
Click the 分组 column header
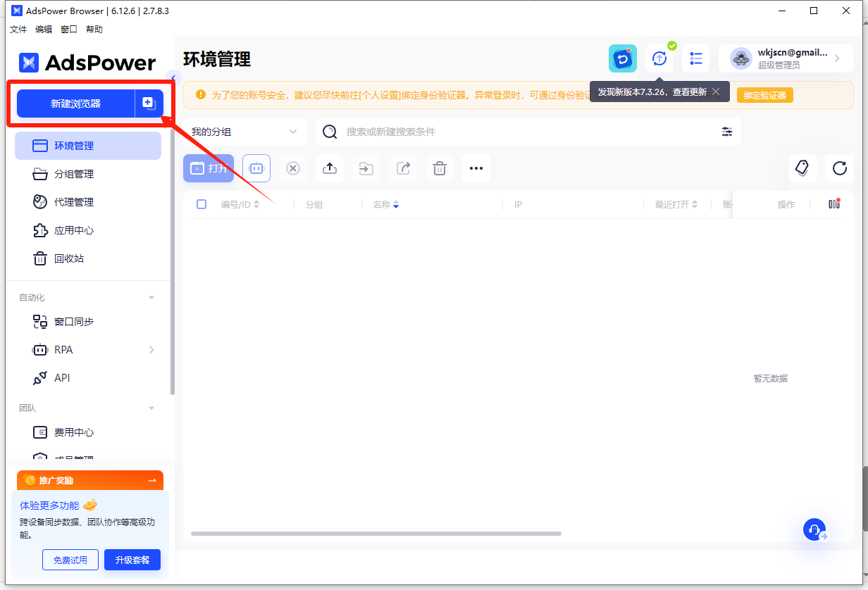pyautogui.click(x=314, y=204)
